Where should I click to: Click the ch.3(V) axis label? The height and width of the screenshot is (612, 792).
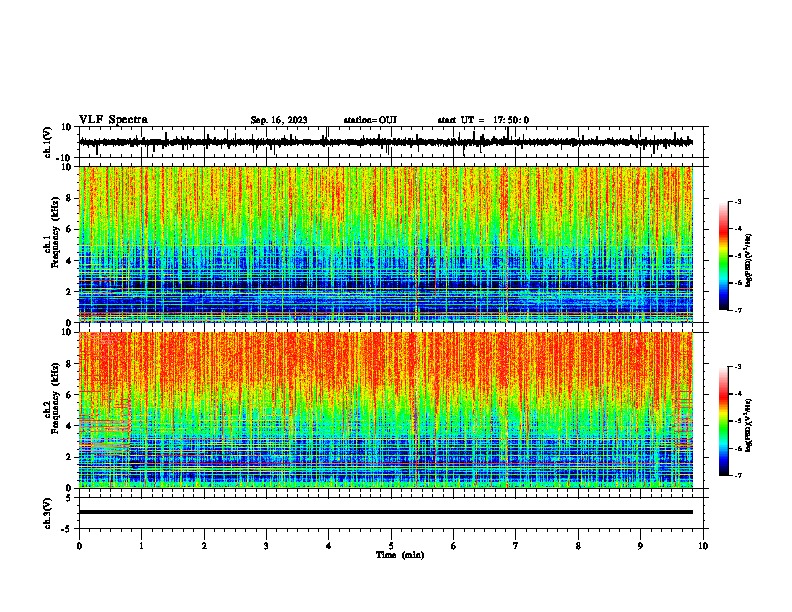48,513
